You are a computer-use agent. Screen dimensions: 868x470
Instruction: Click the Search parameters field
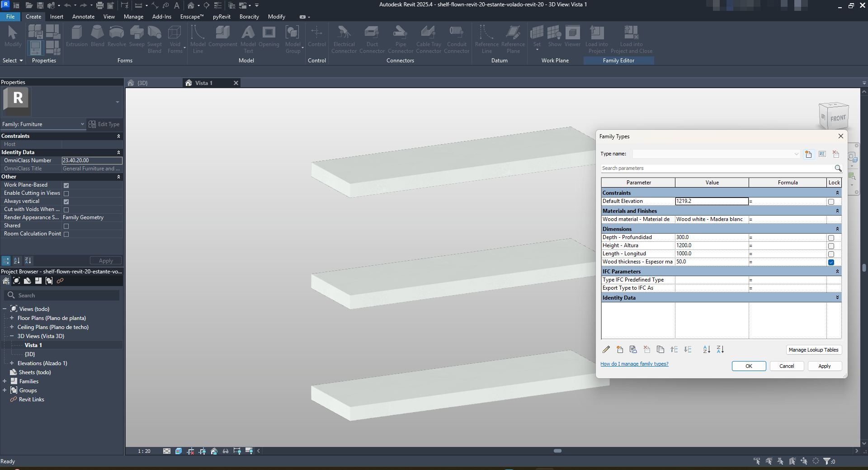coord(717,168)
